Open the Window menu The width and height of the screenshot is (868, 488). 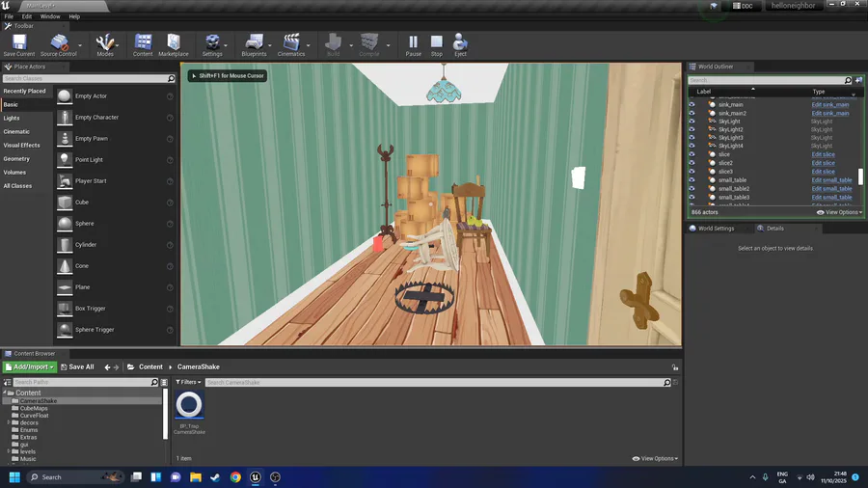tap(50, 16)
